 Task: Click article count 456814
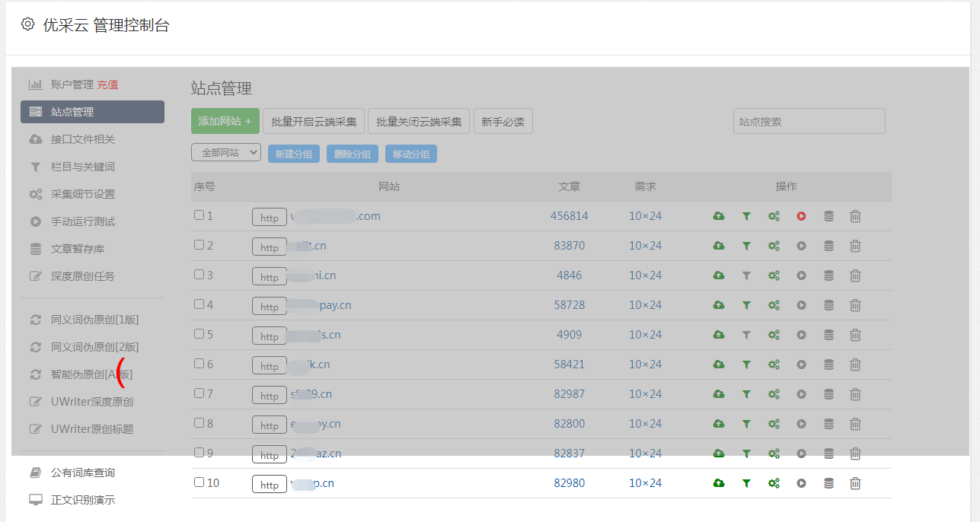point(570,216)
